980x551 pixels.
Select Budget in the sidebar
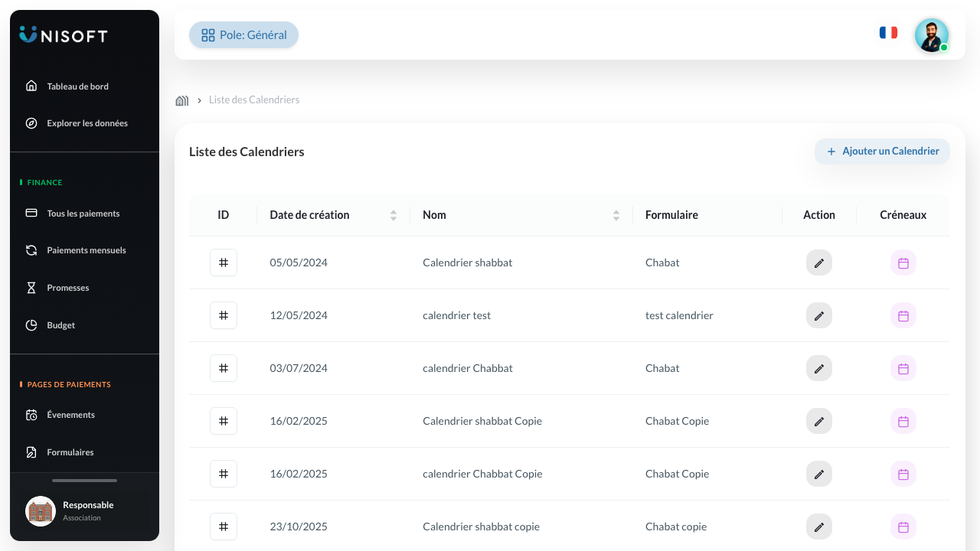point(84,325)
